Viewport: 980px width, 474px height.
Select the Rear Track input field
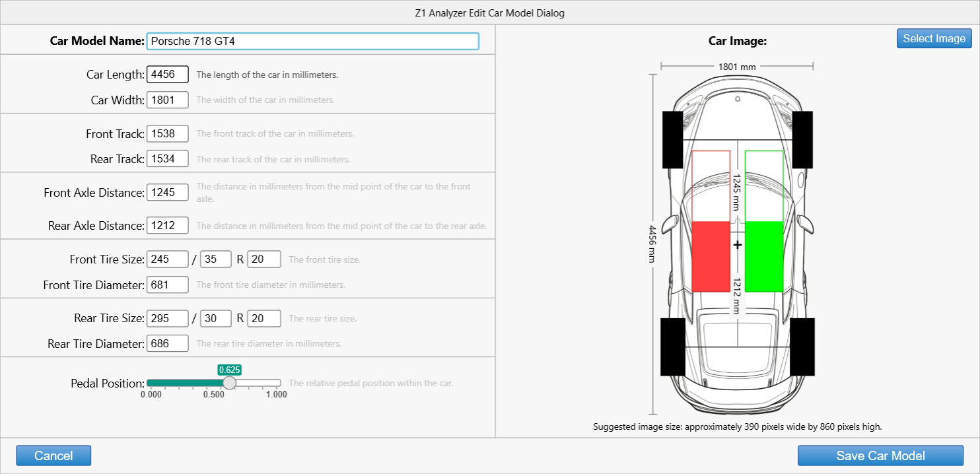168,159
